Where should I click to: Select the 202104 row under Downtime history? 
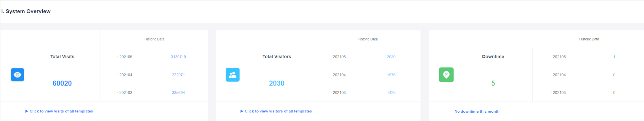pyautogui.click(x=588, y=75)
